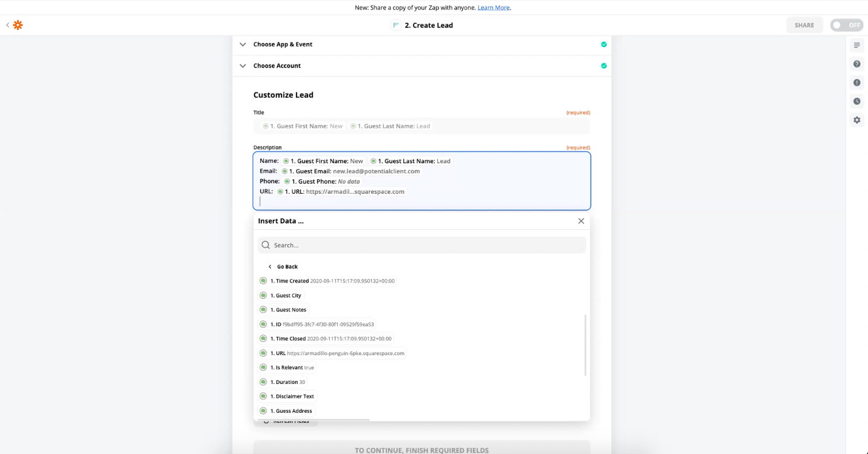The image size is (868, 454).
Task: Open the outline icon in right sidebar
Action: point(857,45)
